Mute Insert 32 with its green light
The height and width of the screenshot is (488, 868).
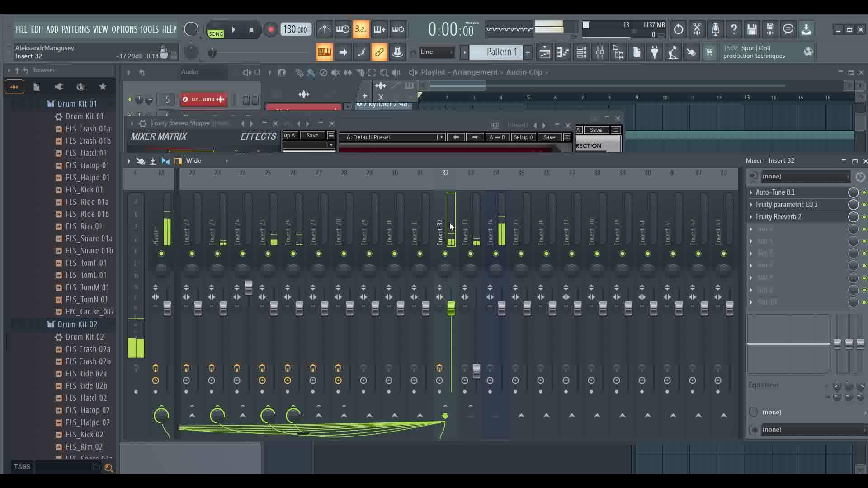click(x=445, y=253)
